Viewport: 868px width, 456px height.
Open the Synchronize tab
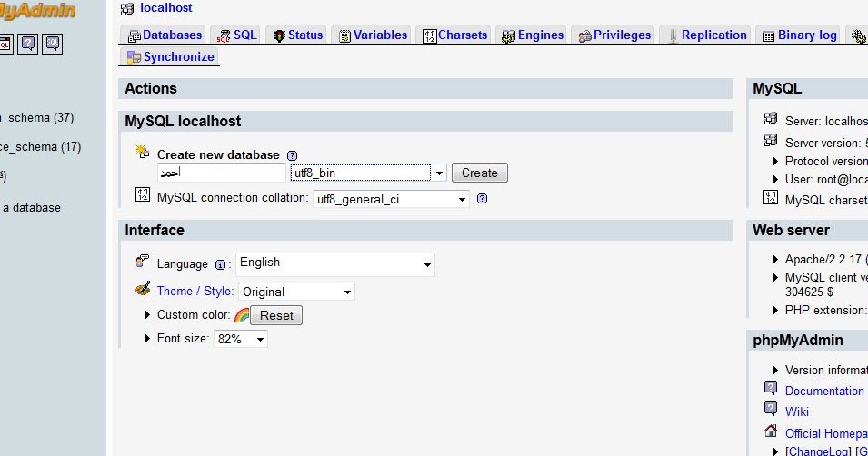pyautogui.click(x=170, y=56)
